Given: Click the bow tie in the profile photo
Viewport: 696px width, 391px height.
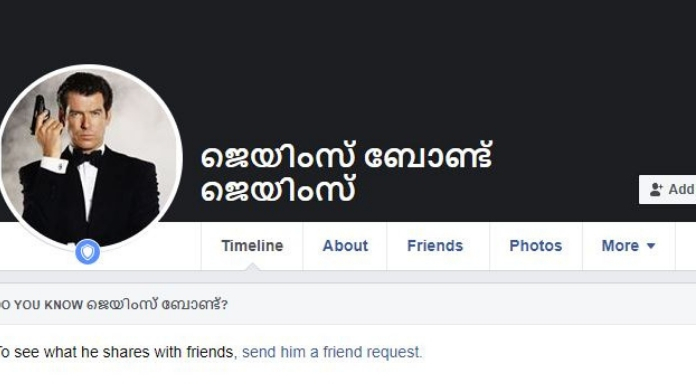Looking at the screenshot, I should click(x=86, y=157).
